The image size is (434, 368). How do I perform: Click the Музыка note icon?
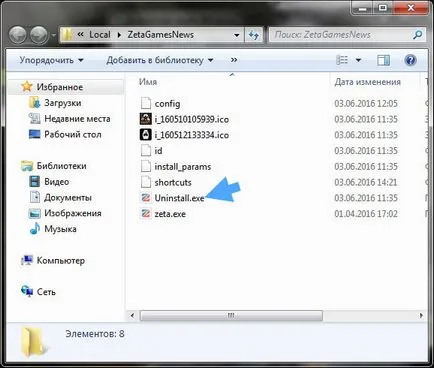coord(34,229)
